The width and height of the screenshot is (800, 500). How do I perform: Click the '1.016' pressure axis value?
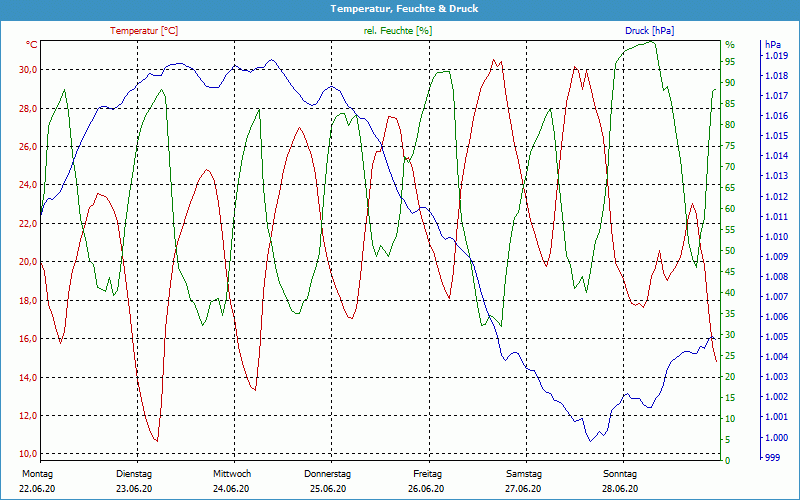tap(777, 116)
